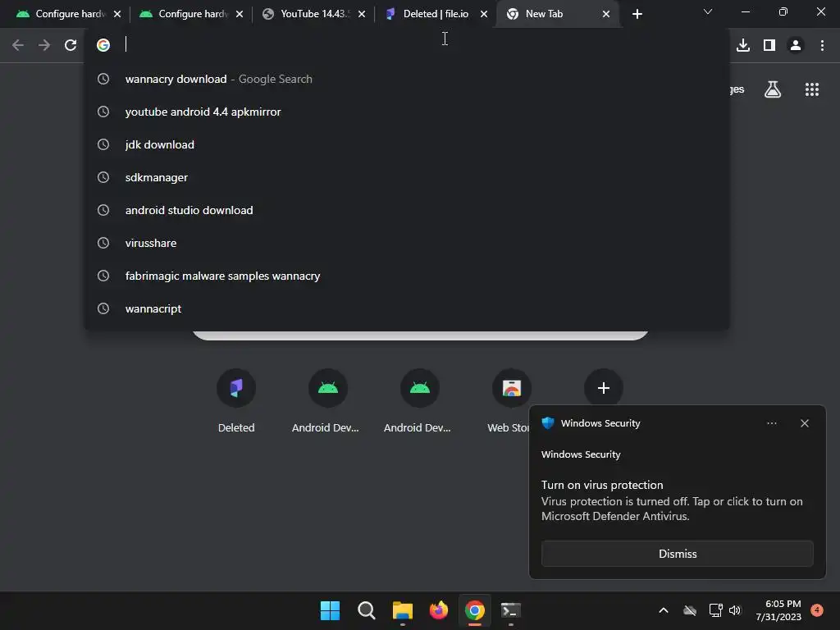Open the OneDrive cloud tray icon

click(x=690, y=610)
